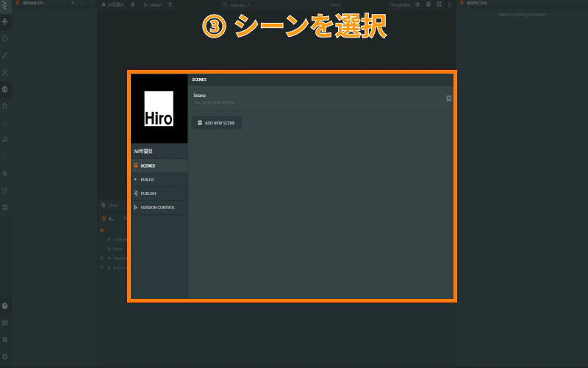The image size is (588, 368).
Task: Select the root '/' assets folder
Action: [x=104, y=230]
